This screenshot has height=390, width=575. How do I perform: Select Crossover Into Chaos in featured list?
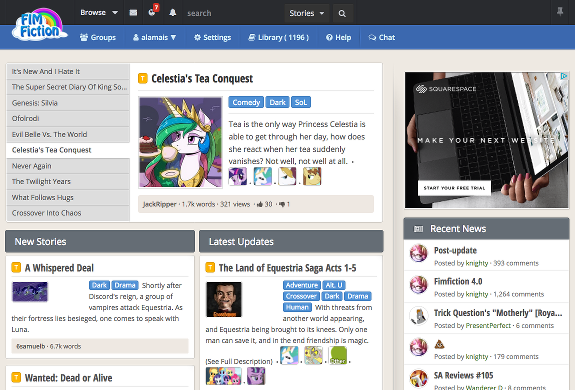point(68,213)
